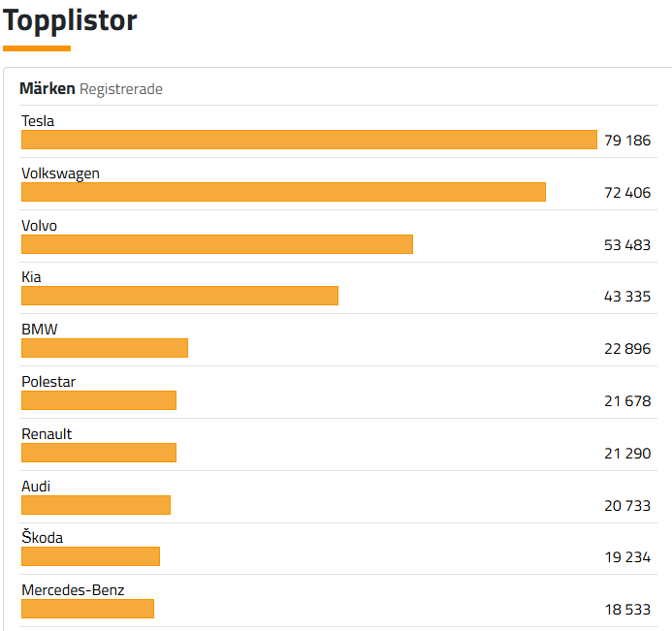
Task: Click Tesla's value 79 186
Action: 626,141
